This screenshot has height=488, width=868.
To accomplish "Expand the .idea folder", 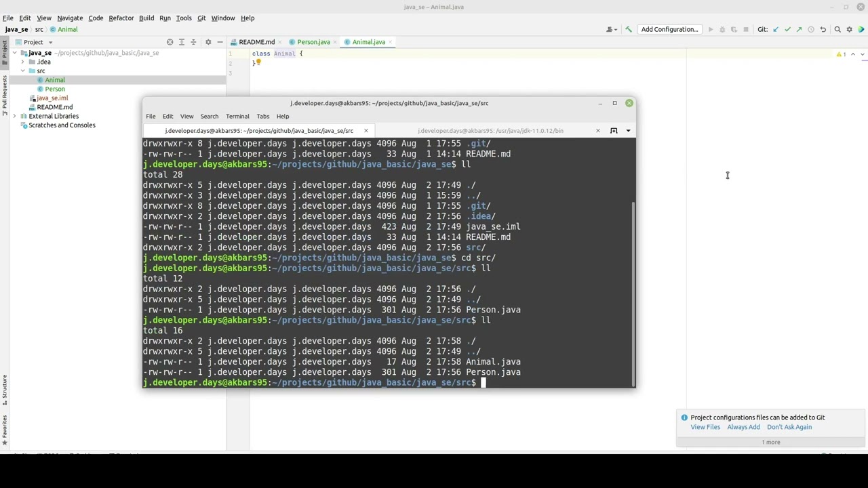I will coord(22,62).
